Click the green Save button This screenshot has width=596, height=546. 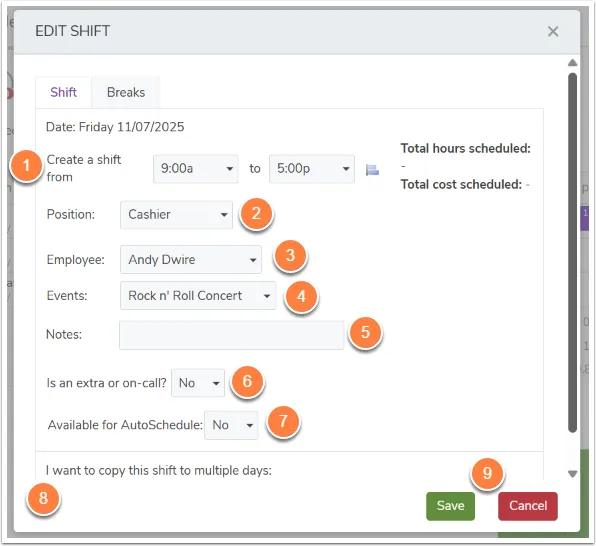coord(450,506)
